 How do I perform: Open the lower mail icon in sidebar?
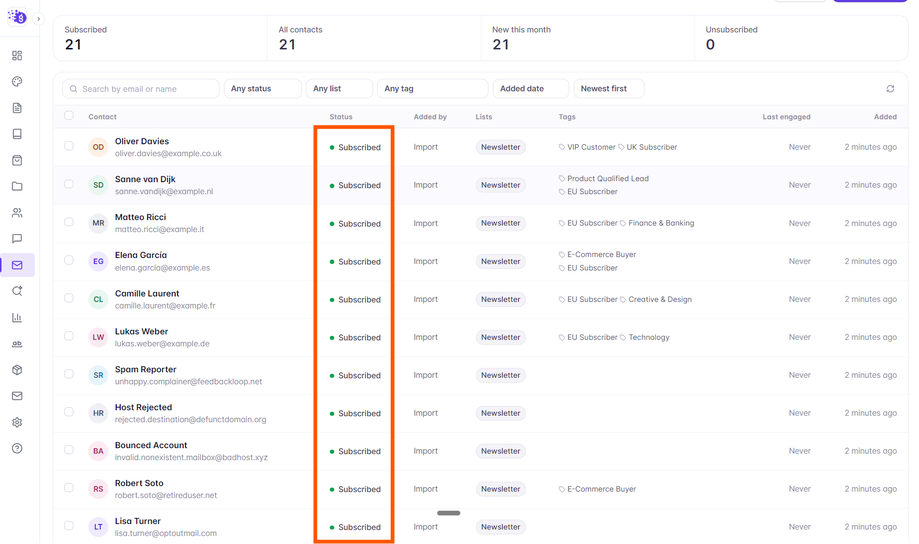pos(17,396)
